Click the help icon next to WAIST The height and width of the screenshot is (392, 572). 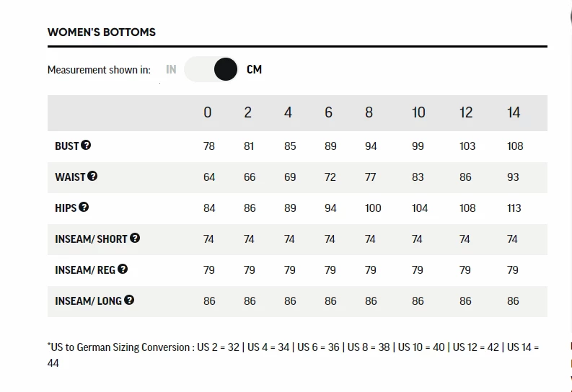(x=92, y=176)
